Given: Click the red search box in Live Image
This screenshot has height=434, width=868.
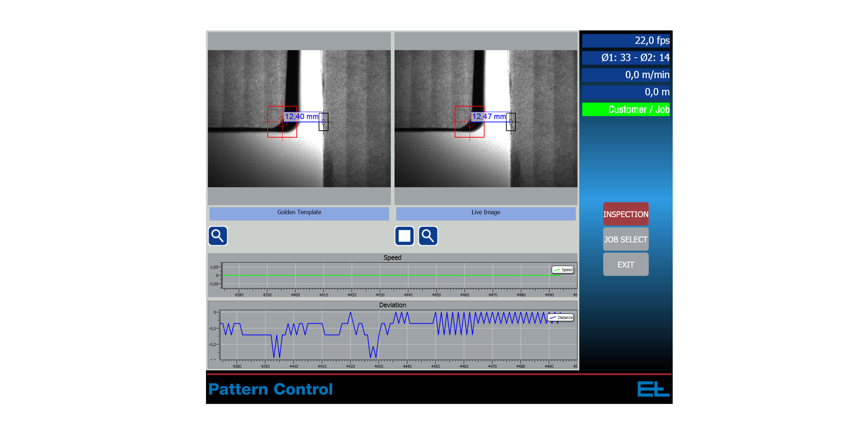Looking at the screenshot, I should tap(469, 122).
